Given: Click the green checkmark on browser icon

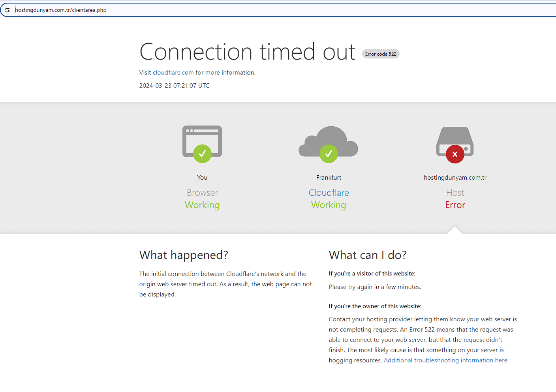Looking at the screenshot, I should click(x=202, y=154).
